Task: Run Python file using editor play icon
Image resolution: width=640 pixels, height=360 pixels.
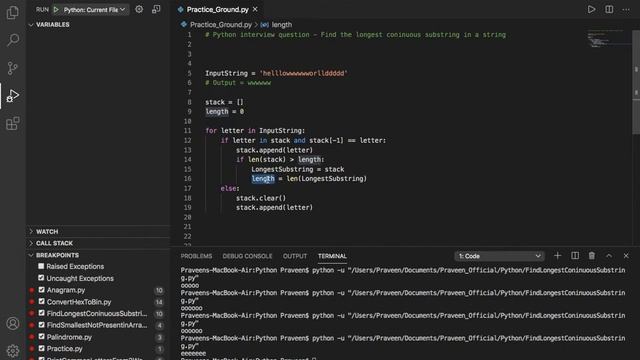Action: [591, 9]
